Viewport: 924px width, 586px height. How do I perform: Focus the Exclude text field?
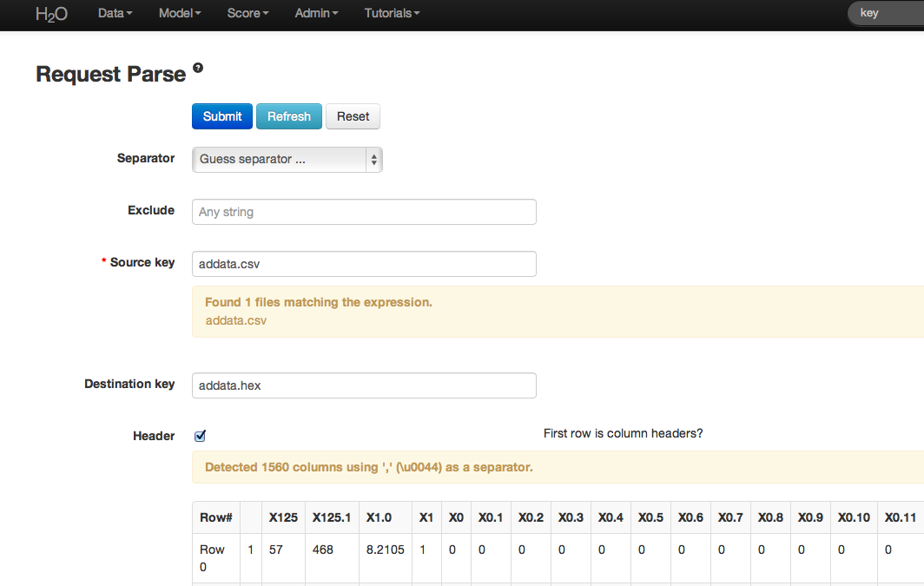[x=364, y=212]
